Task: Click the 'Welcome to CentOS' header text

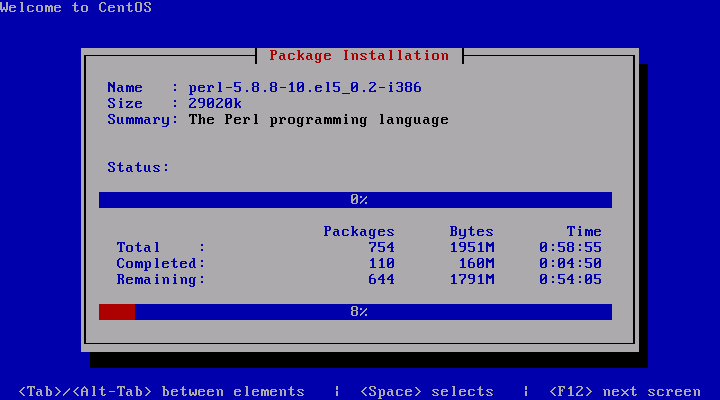Action: pos(76,7)
